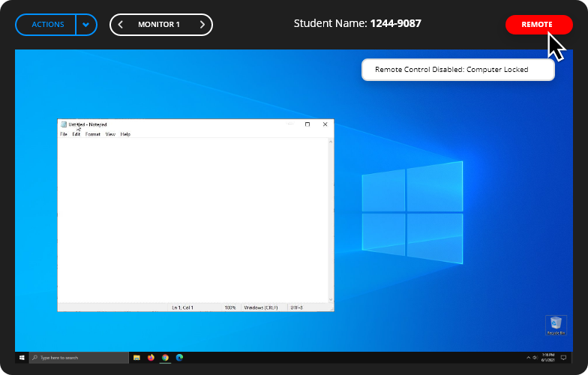Open Microsoft Edge from the taskbar

(x=180, y=358)
